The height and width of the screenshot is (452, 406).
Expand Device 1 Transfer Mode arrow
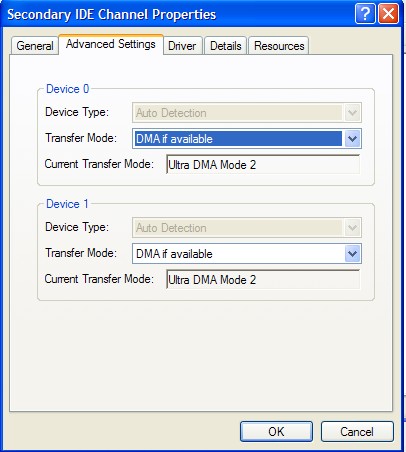pyautogui.click(x=352, y=254)
